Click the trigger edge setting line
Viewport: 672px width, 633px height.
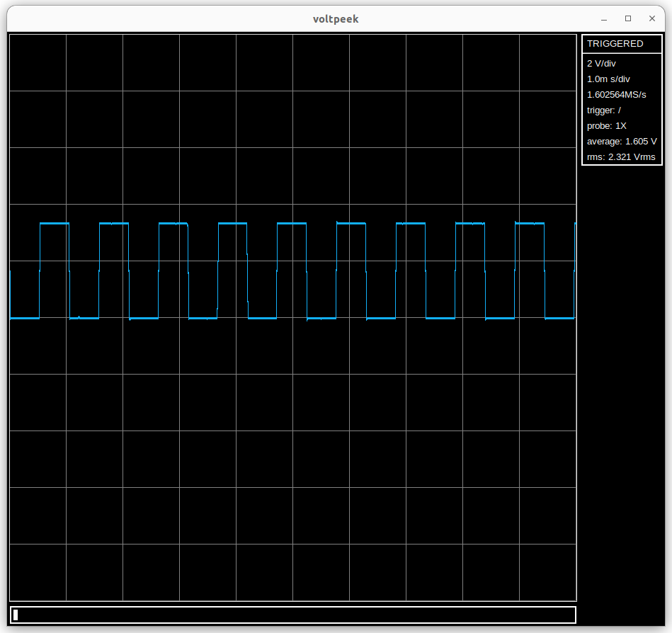click(603, 110)
